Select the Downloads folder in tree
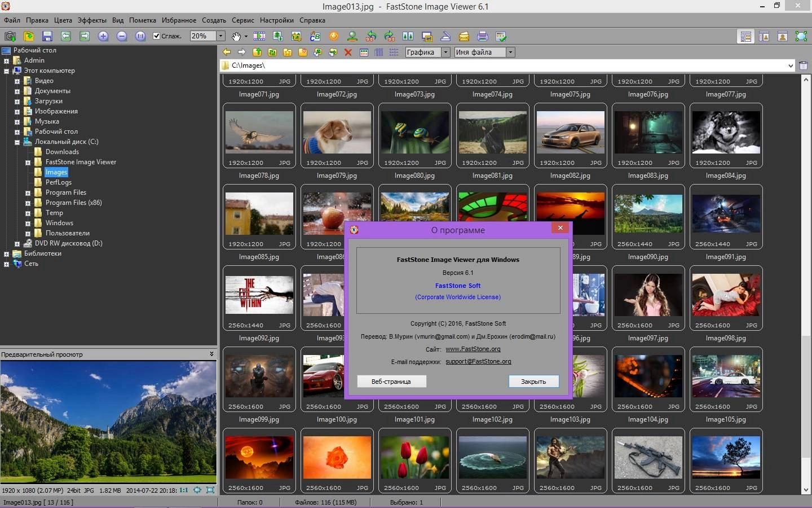 pyautogui.click(x=62, y=152)
